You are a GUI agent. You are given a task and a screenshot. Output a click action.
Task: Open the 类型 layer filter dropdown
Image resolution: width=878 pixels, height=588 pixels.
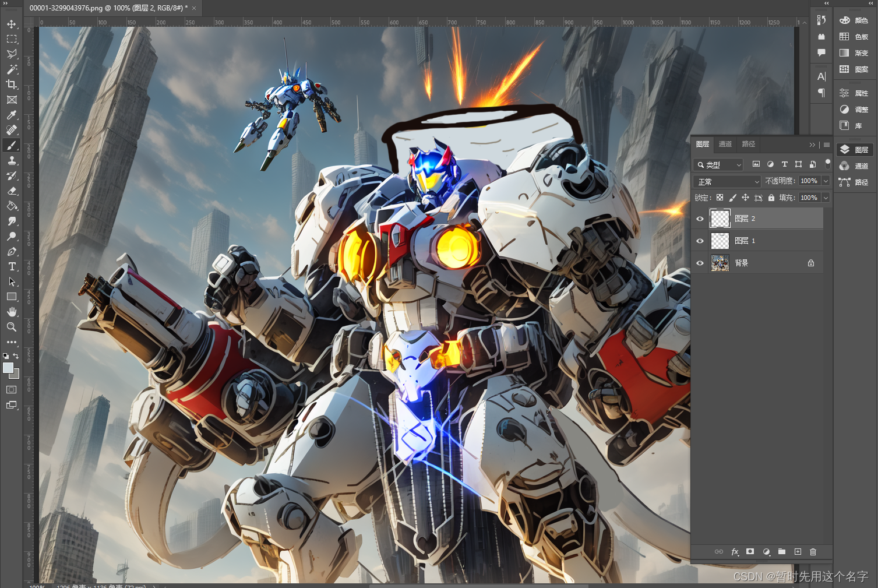pyautogui.click(x=718, y=165)
